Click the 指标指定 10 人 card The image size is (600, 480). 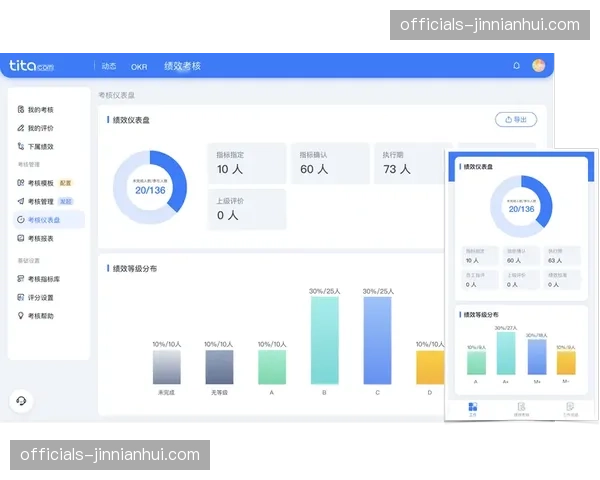[x=246, y=163]
